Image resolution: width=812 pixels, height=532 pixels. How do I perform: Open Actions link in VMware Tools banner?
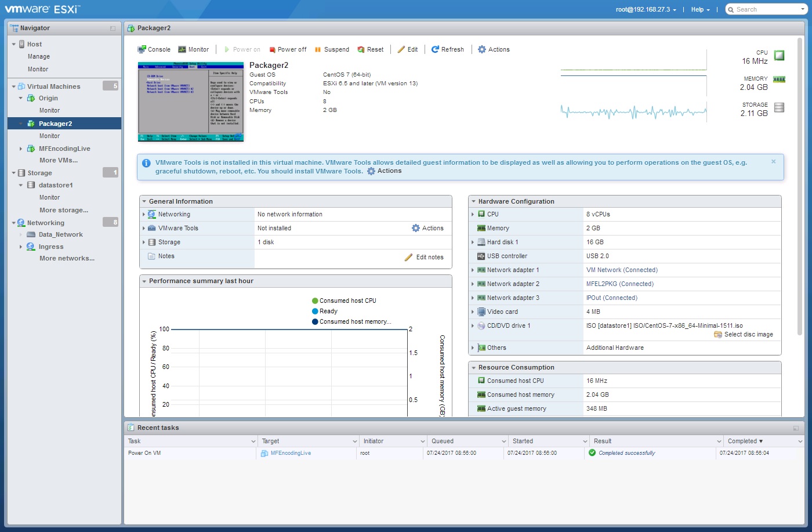384,171
